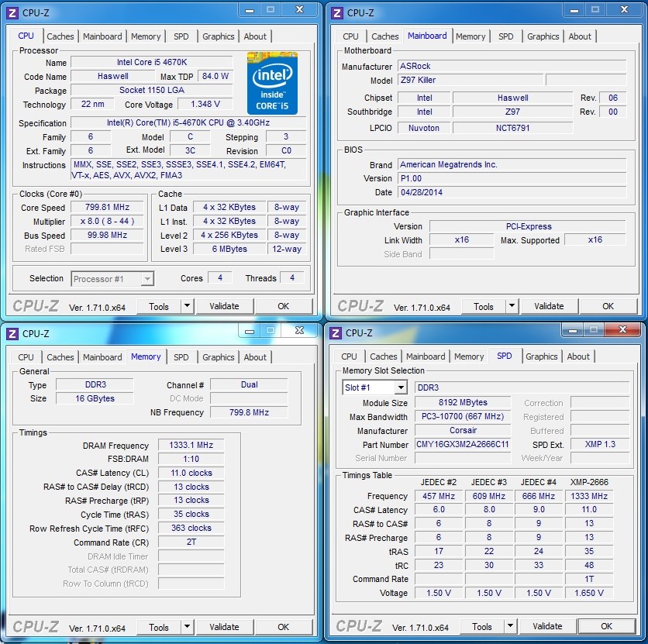Click the highlighted OK button in the SPD window

(x=607, y=626)
